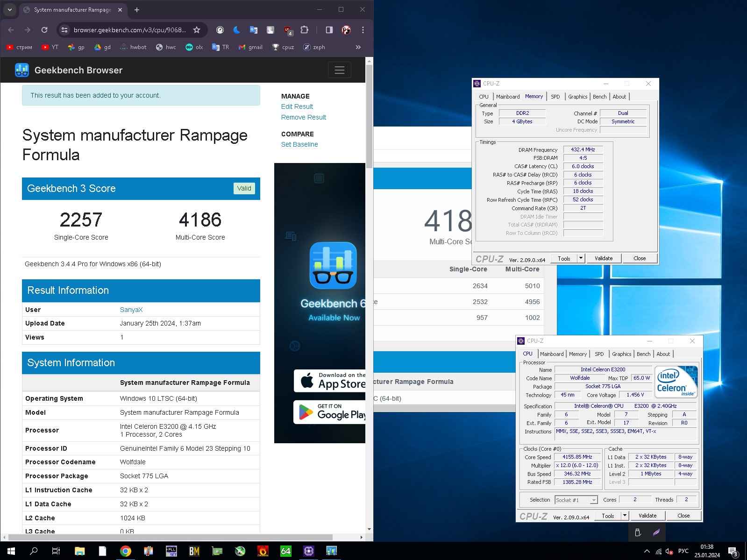
Task: Click the safely remove USB tray icon
Action: pyautogui.click(x=638, y=532)
